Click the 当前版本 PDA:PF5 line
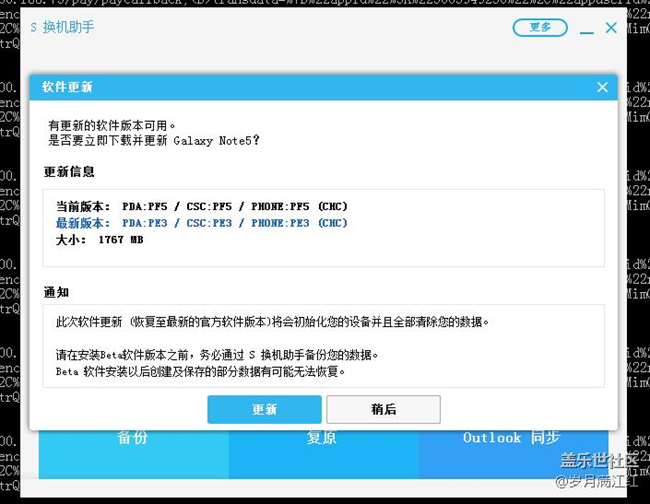Viewport: 650px width, 504px height. (x=202, y=207)
